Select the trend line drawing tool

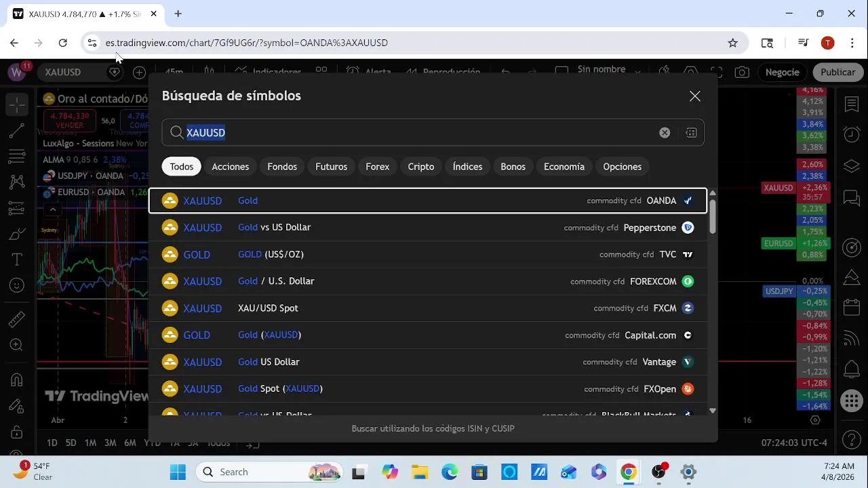(17, 131)
